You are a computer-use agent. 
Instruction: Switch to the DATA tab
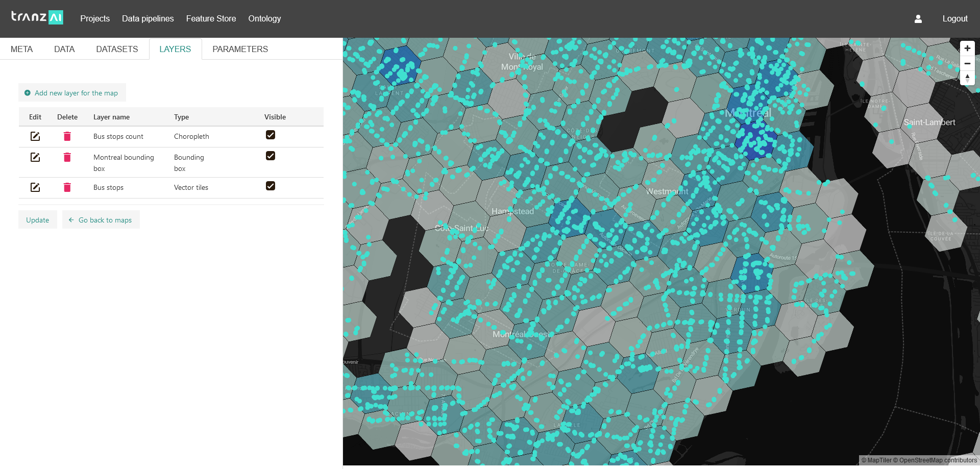[x=64, y=49]
